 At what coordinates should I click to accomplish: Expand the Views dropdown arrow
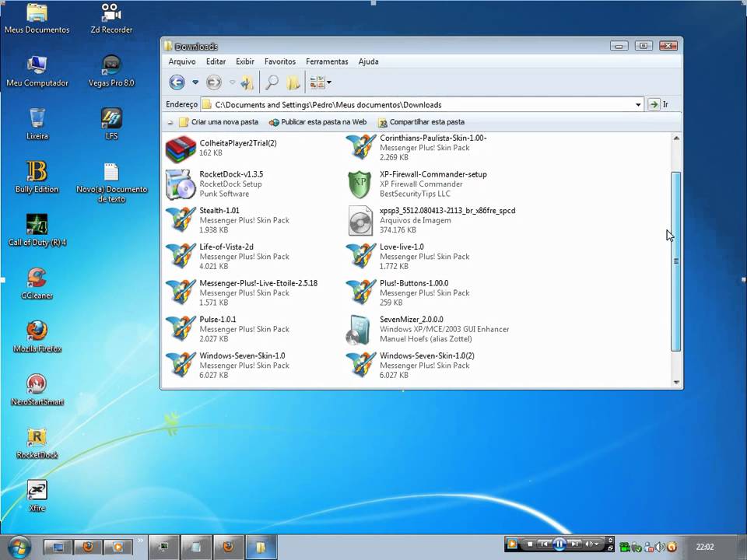(329, 82)
